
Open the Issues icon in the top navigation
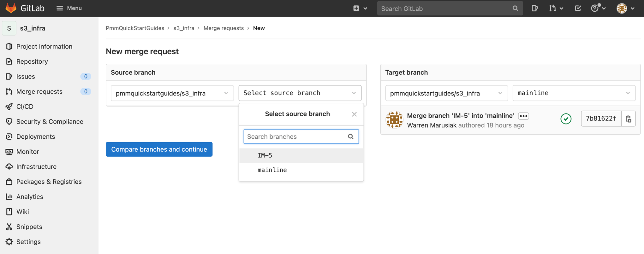pos(534,9)
